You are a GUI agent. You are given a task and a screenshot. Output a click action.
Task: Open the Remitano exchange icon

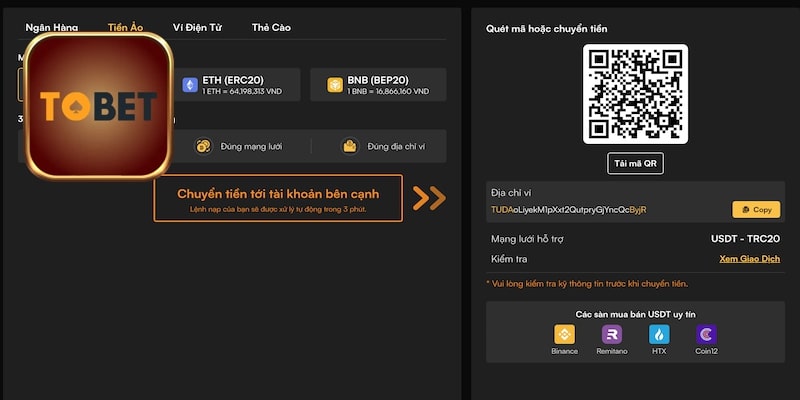click(x=612, y=335)
